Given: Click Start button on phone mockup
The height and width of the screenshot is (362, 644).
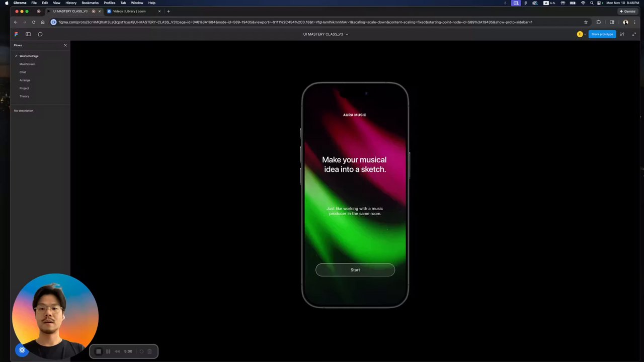Looking at the screenshot, I should tap(355, 270).
